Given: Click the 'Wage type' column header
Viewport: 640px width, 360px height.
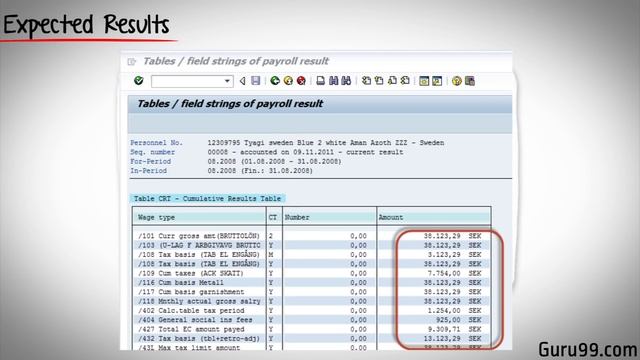Looking at the screenshot, I should coord(156,218).
